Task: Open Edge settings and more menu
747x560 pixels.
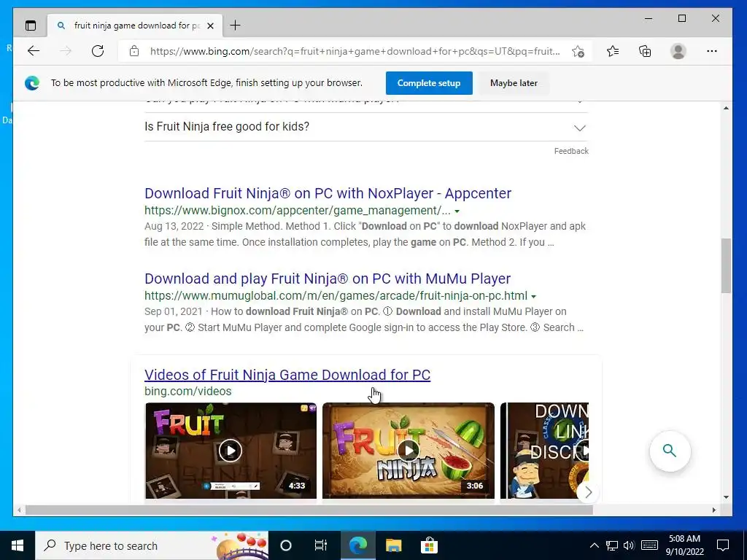Action: (x=712, y=51)
